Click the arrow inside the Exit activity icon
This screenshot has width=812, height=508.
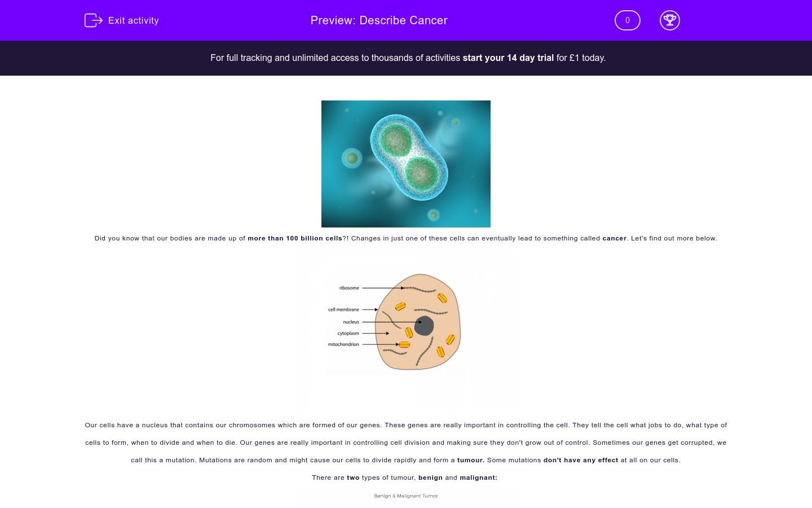click(96, 20)
